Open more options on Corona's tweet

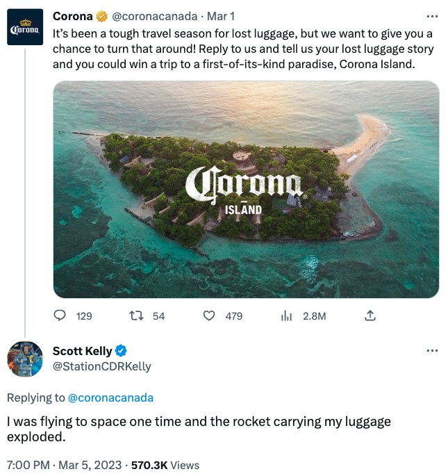point(432,17)
